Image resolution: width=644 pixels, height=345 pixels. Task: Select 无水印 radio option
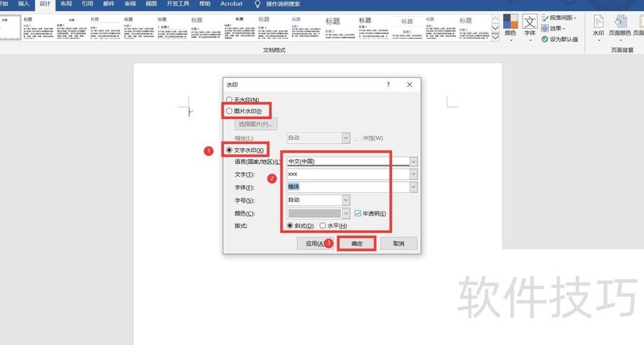229,100
